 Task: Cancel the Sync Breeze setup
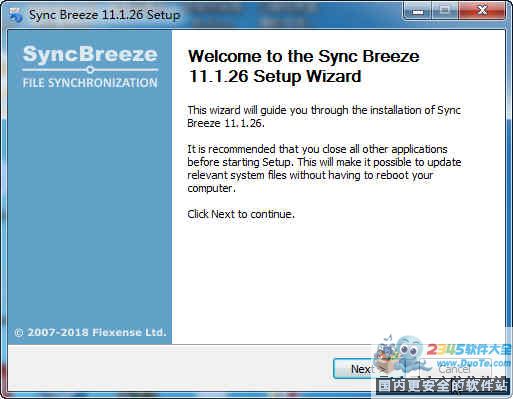click(454, 369)
